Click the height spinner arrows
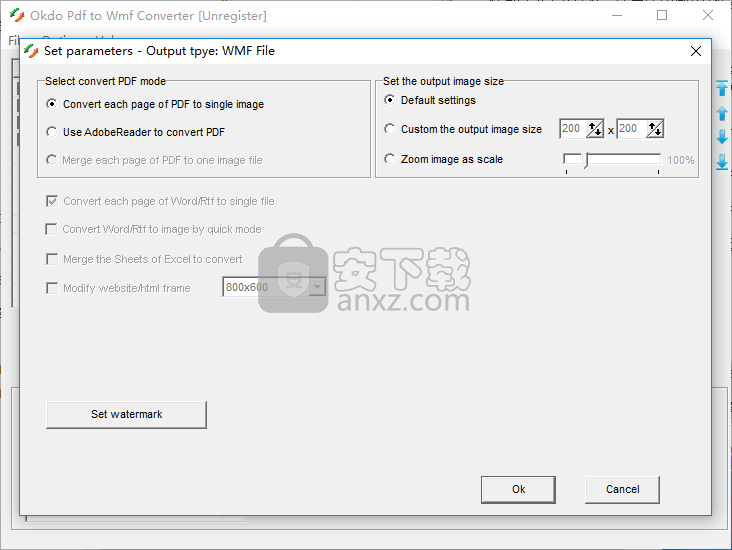Viewport: 732px width, 550px height. point(655,129)
